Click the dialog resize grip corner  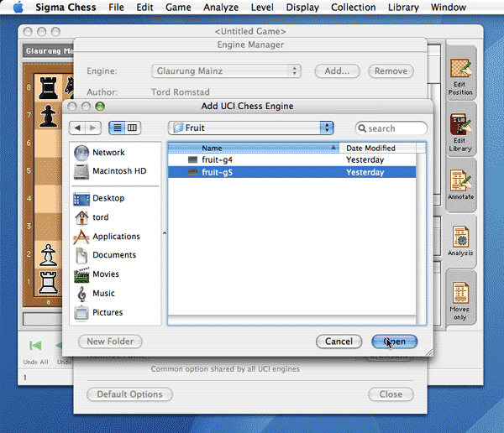pyautogui.click(x=429, y=352)
